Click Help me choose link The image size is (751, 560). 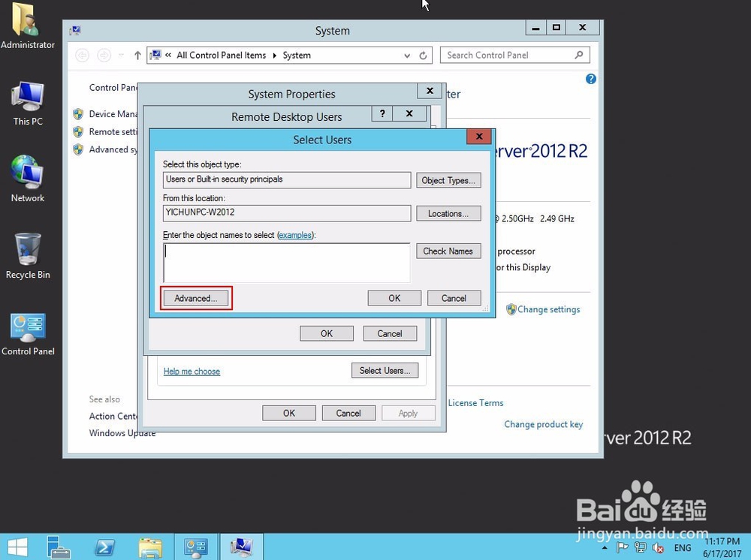[192, 372]
